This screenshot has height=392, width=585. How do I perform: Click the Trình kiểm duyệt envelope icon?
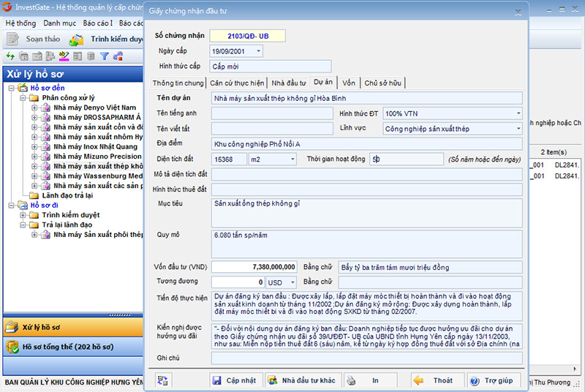point(76,40)
